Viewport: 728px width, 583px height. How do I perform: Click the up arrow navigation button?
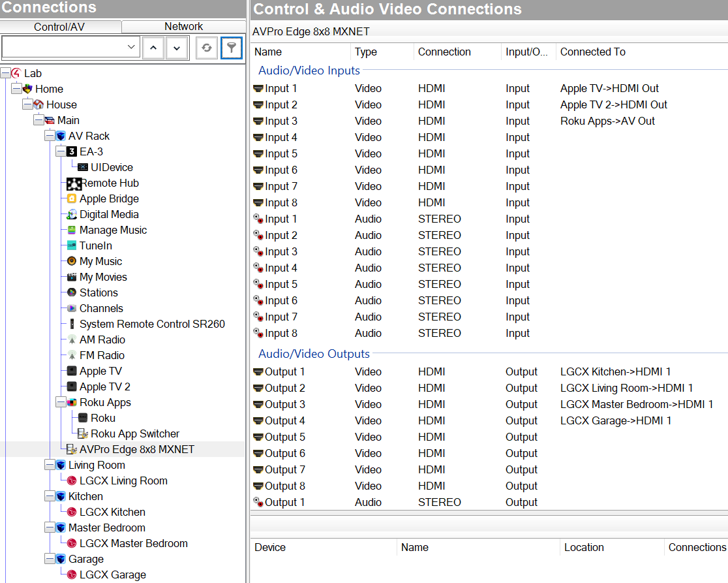tap(153, 48)
